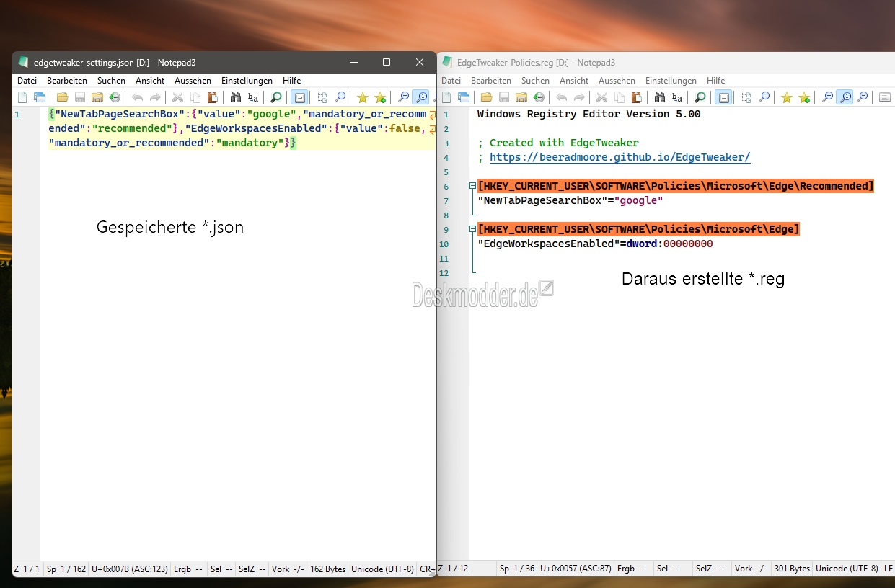Open Aussehen menu in reg window
Image resolution: width=895 pixels, height=588 pixels.
tap(617, 81)
